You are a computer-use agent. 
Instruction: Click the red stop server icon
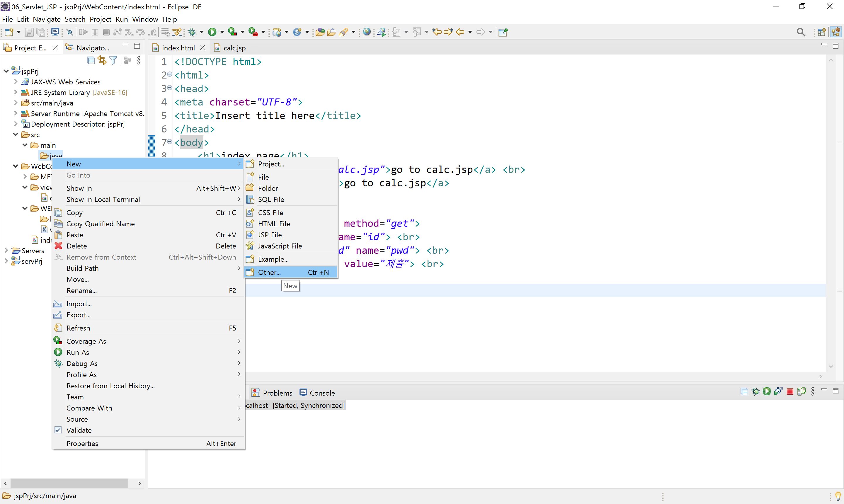point(790,391)
